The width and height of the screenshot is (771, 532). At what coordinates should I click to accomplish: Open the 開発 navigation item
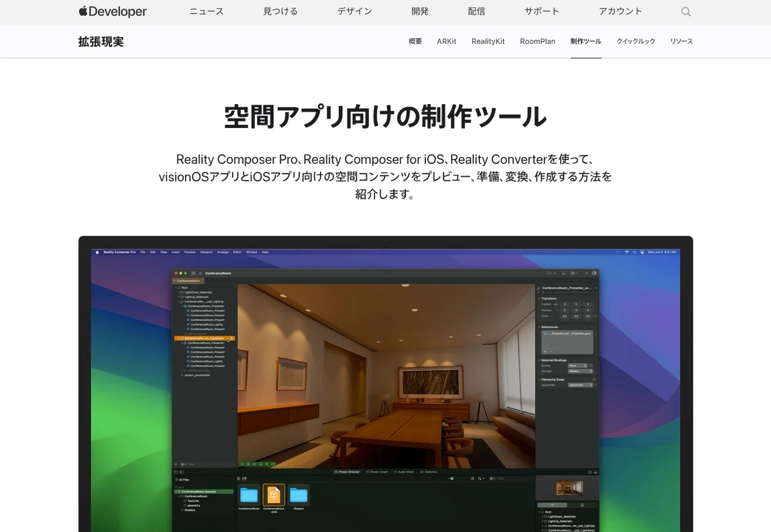coord(420,12)
